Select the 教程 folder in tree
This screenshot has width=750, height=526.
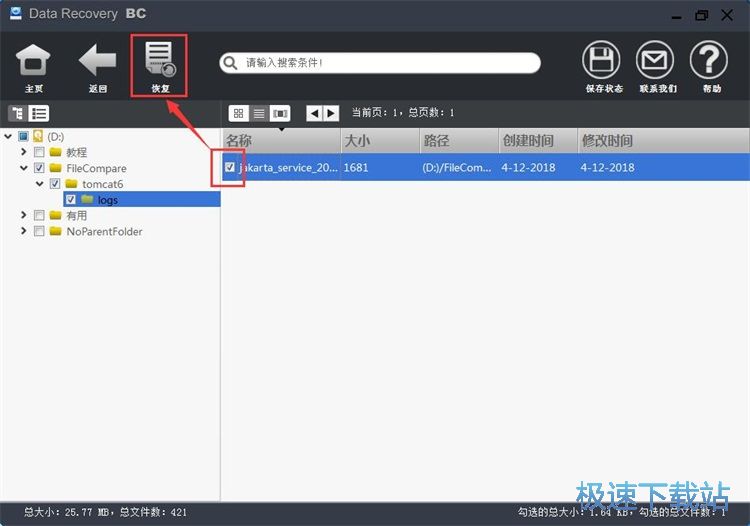tap(77, 153)
